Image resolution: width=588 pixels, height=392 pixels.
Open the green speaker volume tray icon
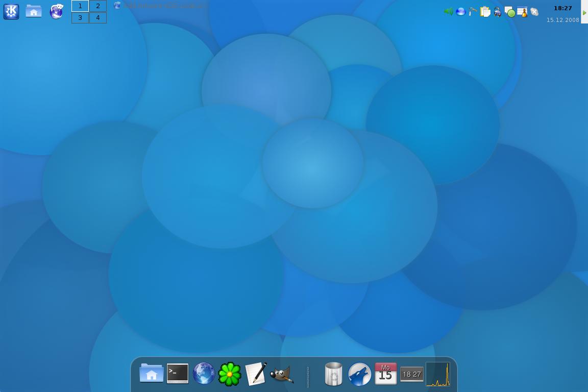(449, 12)
